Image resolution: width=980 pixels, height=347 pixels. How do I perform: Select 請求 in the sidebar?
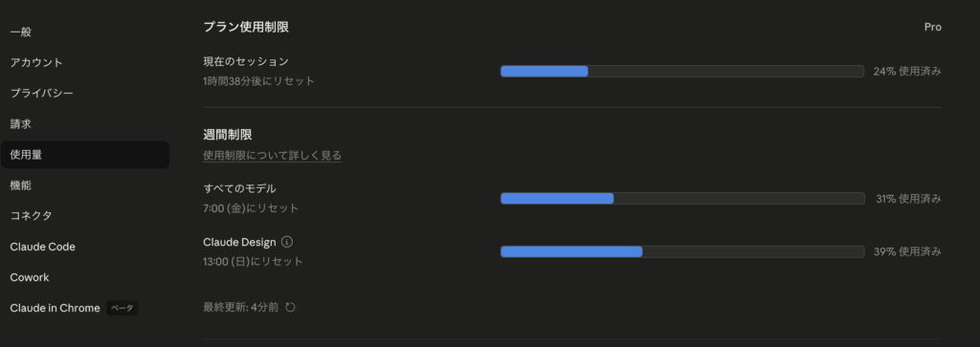coord(85,124)
